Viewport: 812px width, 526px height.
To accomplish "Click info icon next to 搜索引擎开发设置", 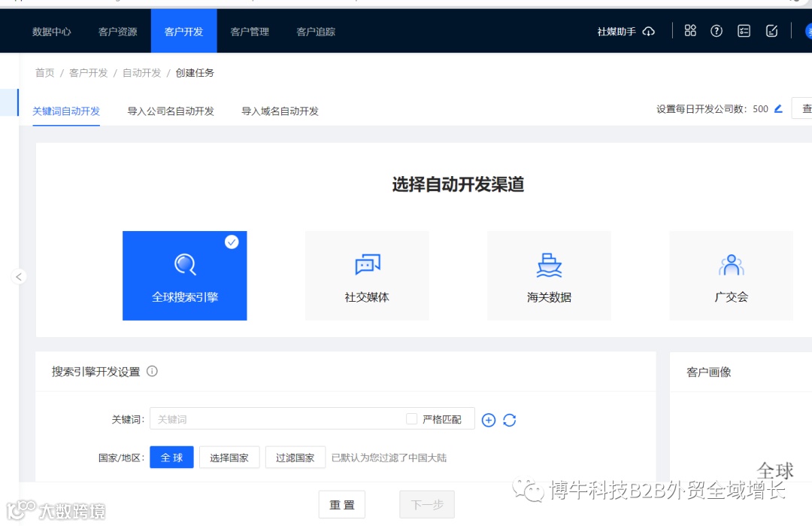I will 152,371.
